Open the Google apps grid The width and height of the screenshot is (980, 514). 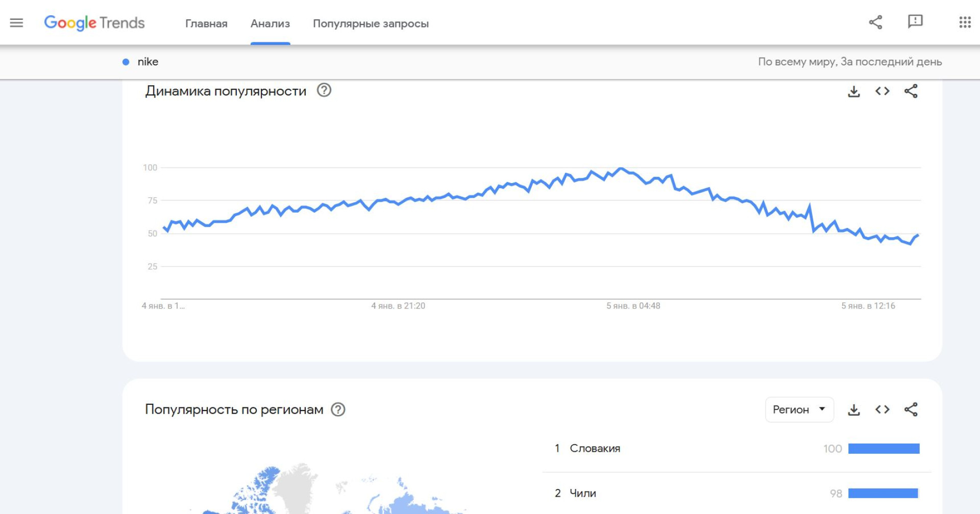965,22
